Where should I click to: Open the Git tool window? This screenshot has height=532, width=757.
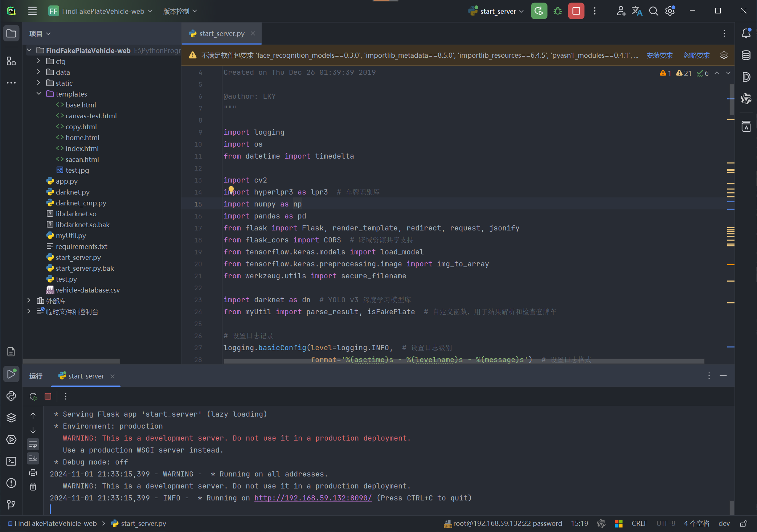point(11,504)
